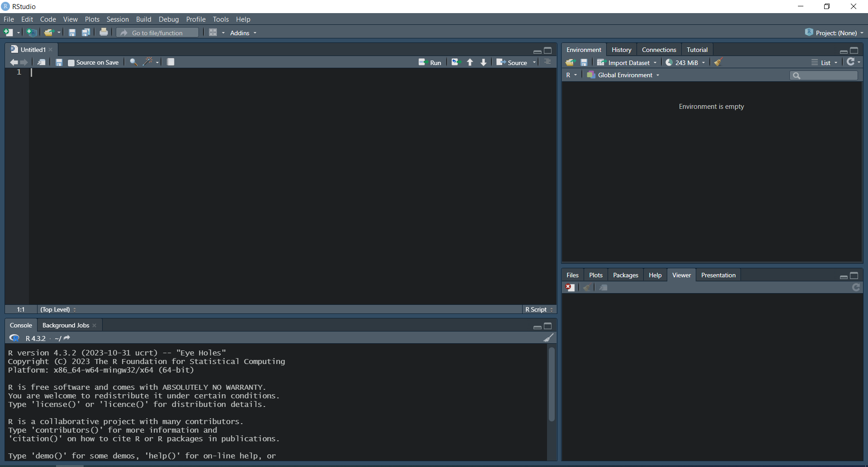This screenshot has height=467, width=868.
Task: Load workspace in Environment pane
Action: click(570, 62)
